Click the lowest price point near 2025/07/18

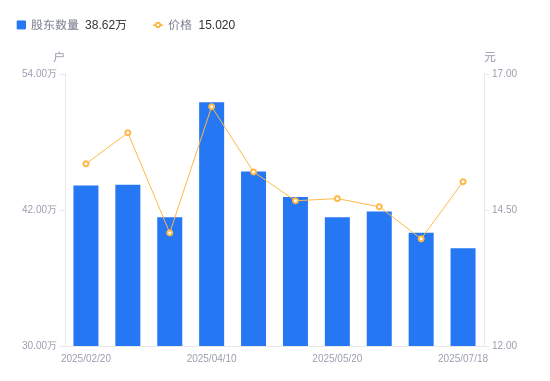421,239
